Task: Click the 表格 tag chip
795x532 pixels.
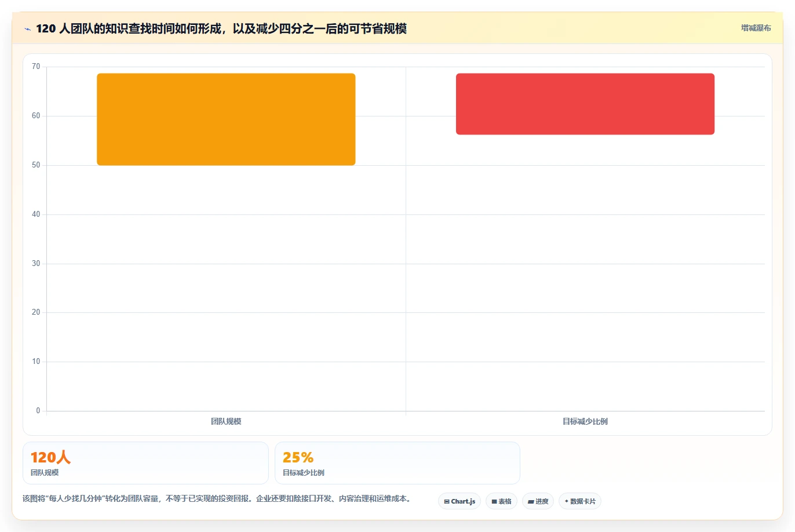Action: [x=501, y=501]
